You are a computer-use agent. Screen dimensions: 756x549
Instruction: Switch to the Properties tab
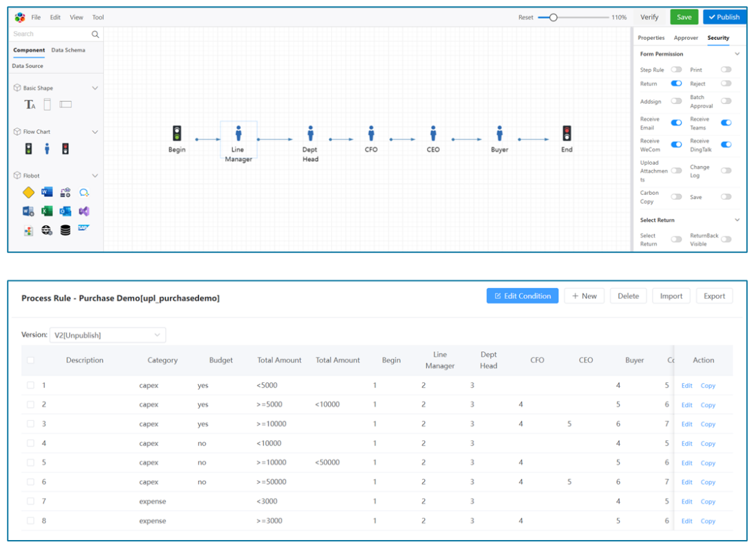(x=651, y=38)
